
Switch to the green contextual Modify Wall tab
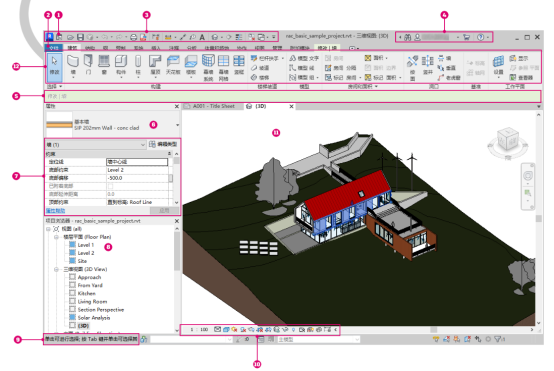tap(327, 47)
